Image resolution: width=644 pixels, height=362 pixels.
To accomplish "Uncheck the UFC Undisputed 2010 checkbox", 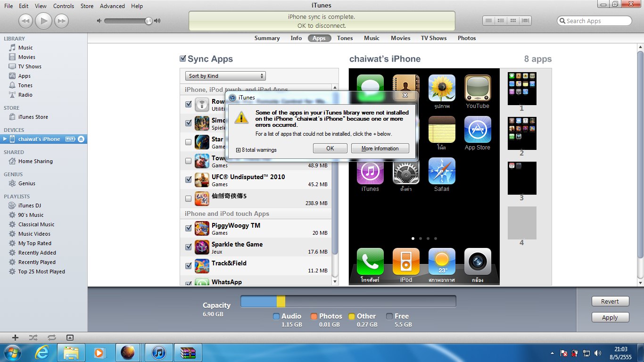I will [189, 180].
